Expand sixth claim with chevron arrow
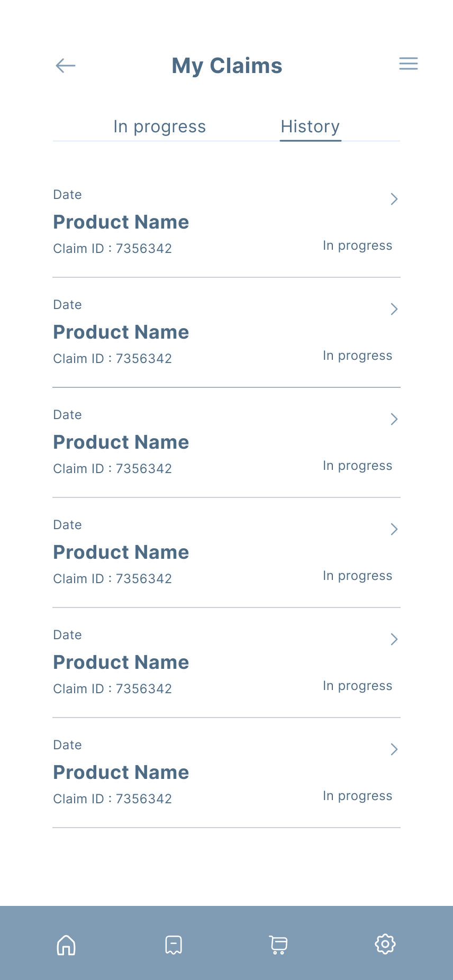Screen dimensions: 453x980 click(x=394, y=749)
